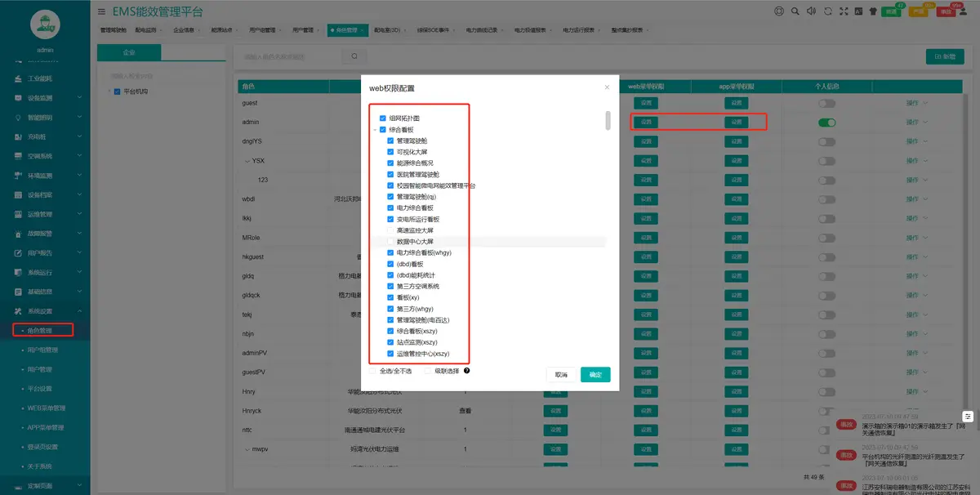Viewport: 980px width, 495px height.
Task: Click the 确定 button in the permission dialog
Action: [x=595, y=374]
